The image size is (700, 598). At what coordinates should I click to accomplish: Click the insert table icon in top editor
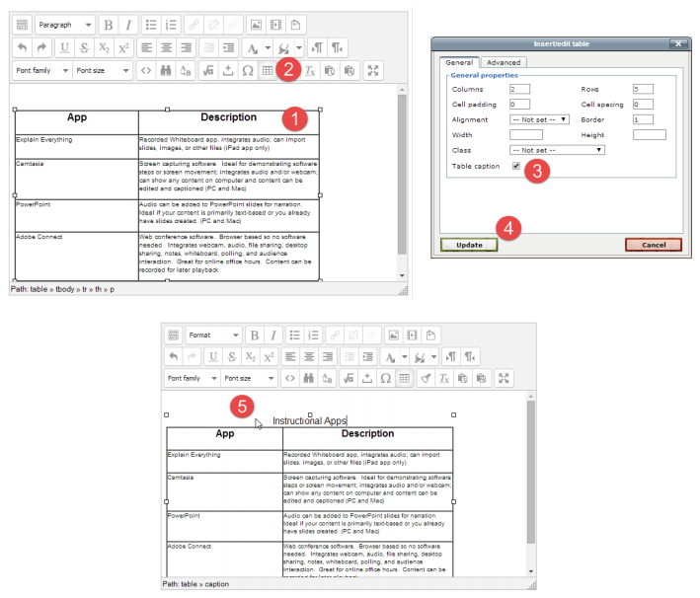click(x=268, y=70)
